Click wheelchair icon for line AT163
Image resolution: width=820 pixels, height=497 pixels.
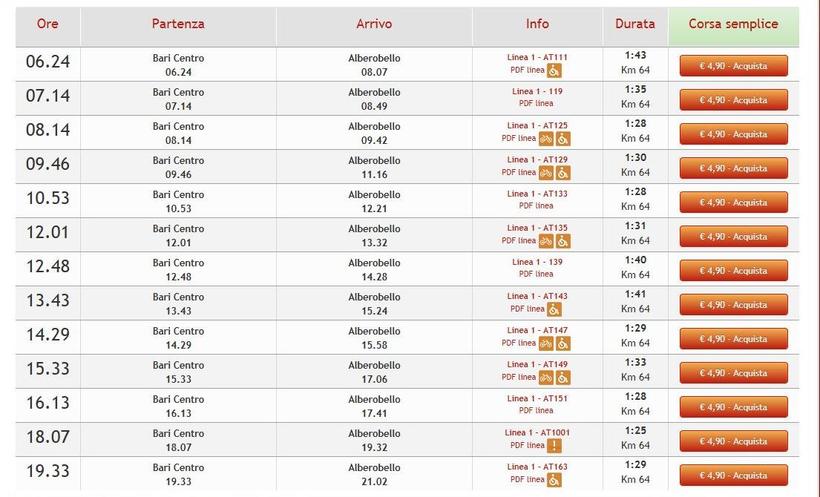pyautogui.click(x=554, y=479)
